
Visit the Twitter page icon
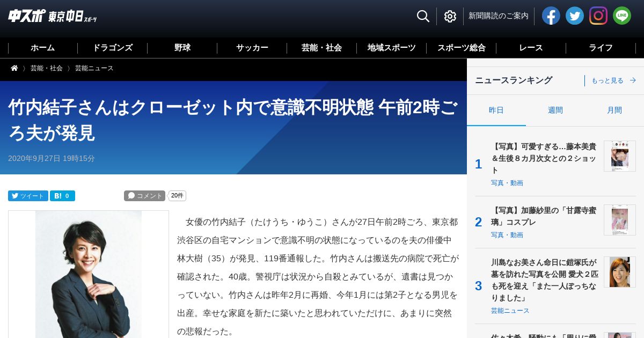(574, 16)
